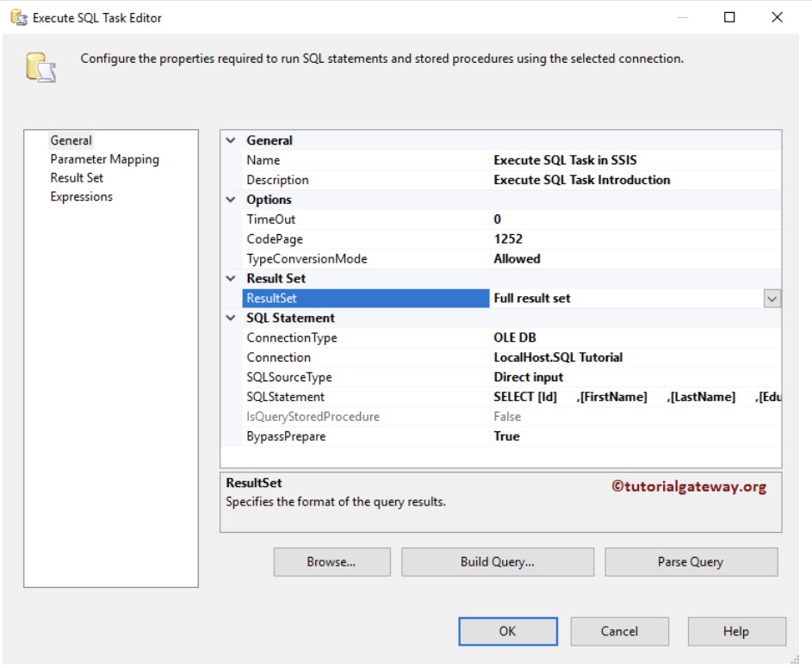The image size is (812, 668).
Task: Click the Browse... button
Action: pyautogui.click(x=332, y=562)
